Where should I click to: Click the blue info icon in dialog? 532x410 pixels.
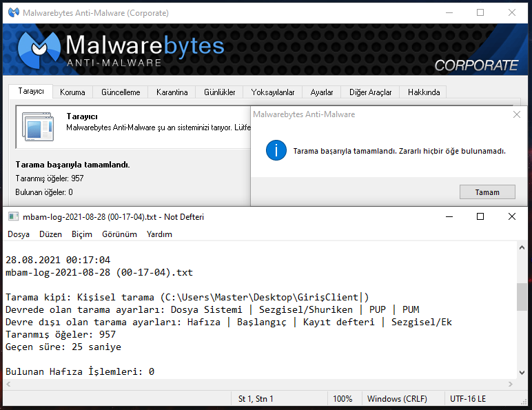pos(276,150)
